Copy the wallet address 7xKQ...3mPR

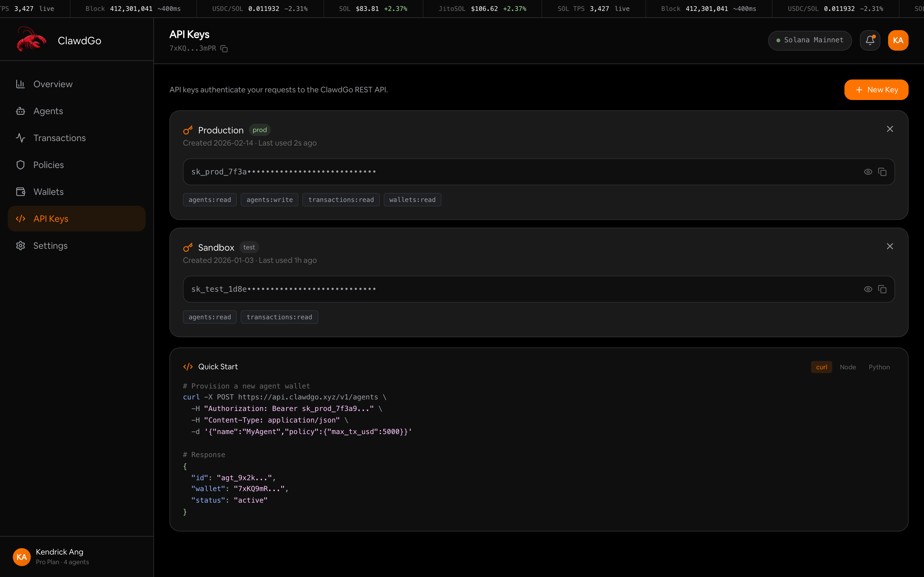[224, 49]
